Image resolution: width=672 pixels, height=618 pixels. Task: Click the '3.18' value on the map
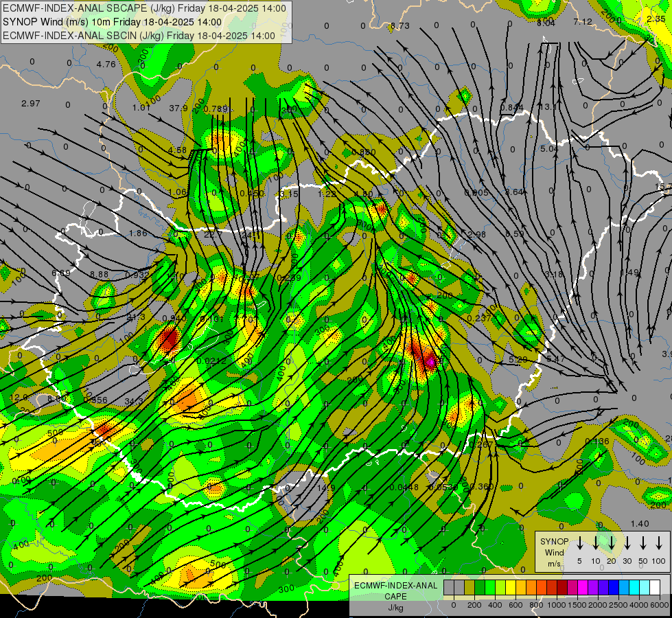coord(554,274)
